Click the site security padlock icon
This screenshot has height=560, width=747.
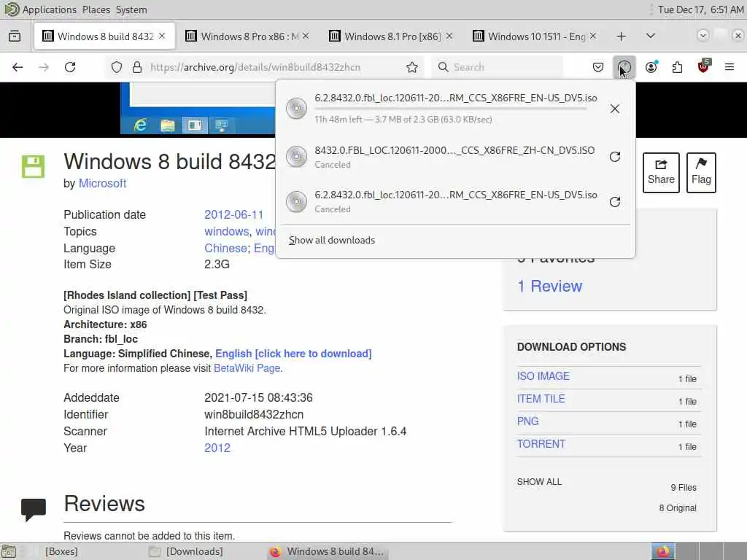137,67
